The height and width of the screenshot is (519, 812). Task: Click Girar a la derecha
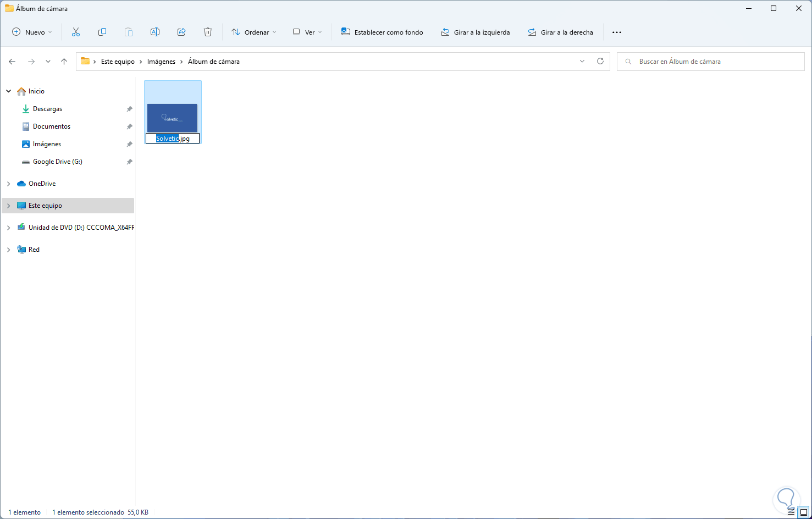tap(560, 32)
